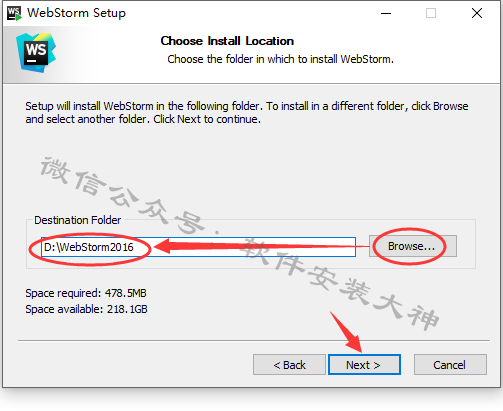Click the WebStorm Setup title text
Screen dimensions: 503x411
click(76, 13)
